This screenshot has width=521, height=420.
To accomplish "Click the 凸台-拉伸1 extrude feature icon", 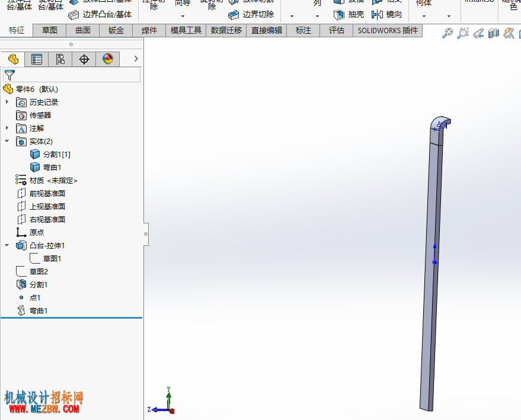I will (21, 245).
